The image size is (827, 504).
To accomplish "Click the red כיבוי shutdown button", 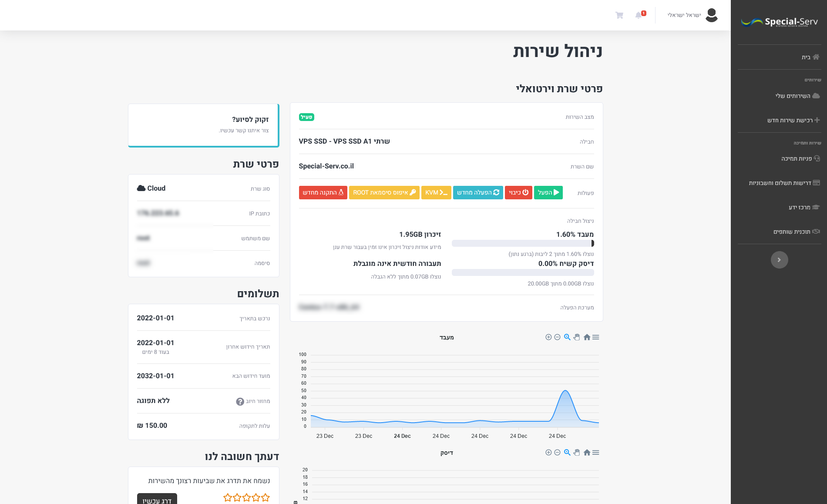I will click(518, 192).
